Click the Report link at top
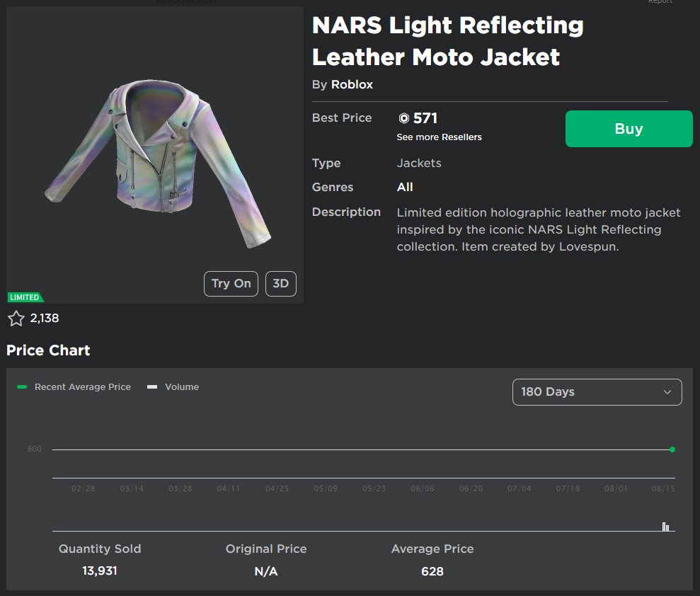 [660, 2]
